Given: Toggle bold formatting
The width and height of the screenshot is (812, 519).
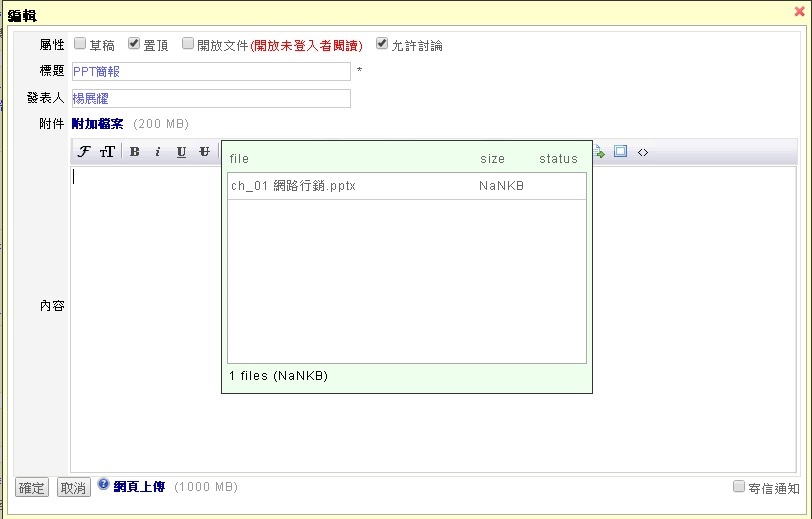Looking at the screenshot, I should pyautogui.click(x=134, y=152).
